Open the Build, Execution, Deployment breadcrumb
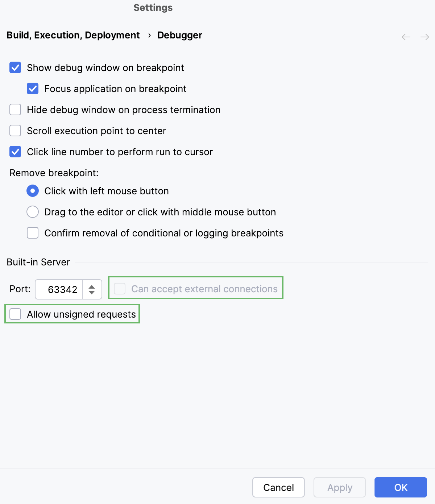This screenshot has height=504, width=435. 72,35
